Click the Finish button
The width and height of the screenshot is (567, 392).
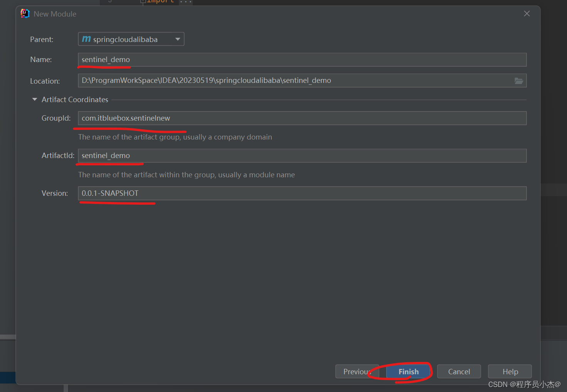tap(408, 372)
